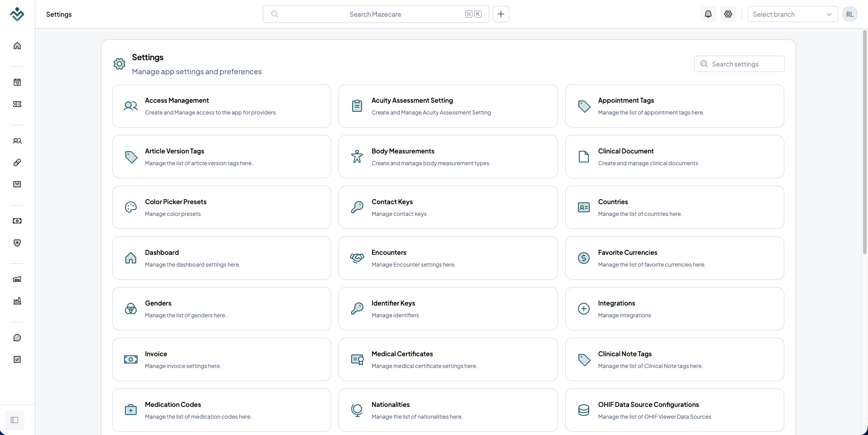Viewport: 868px width, 435px height.
Task: Open the RL user avatar menu
Action: [x=850, y=14]
